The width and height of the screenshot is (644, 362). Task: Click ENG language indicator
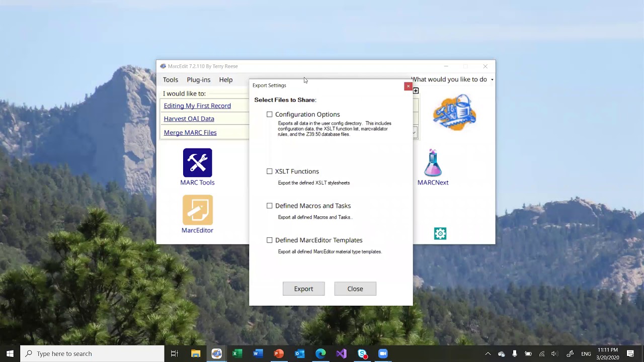pos(586,354)
